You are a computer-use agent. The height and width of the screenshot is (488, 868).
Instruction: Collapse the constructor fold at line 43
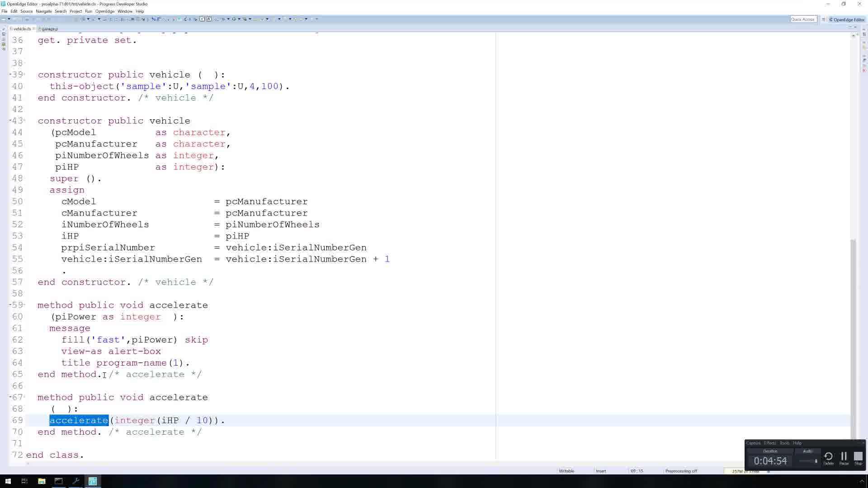[x=10, y=121]
